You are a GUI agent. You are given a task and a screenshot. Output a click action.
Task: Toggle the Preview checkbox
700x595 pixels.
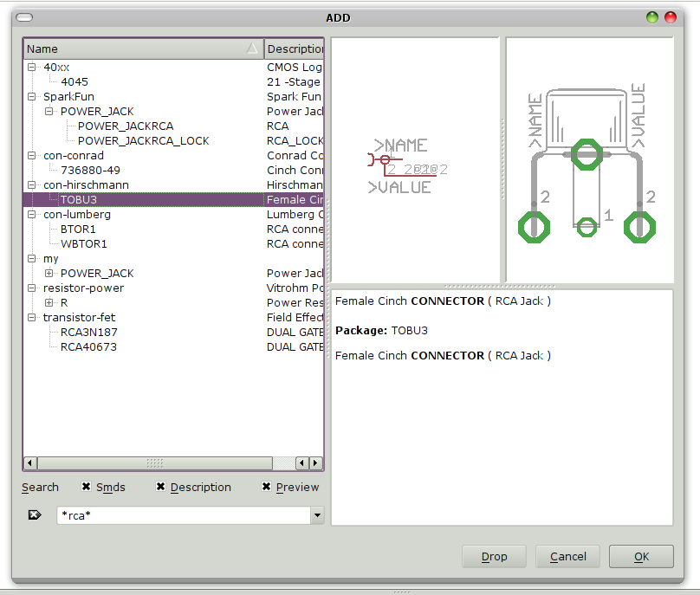[267, 488]
